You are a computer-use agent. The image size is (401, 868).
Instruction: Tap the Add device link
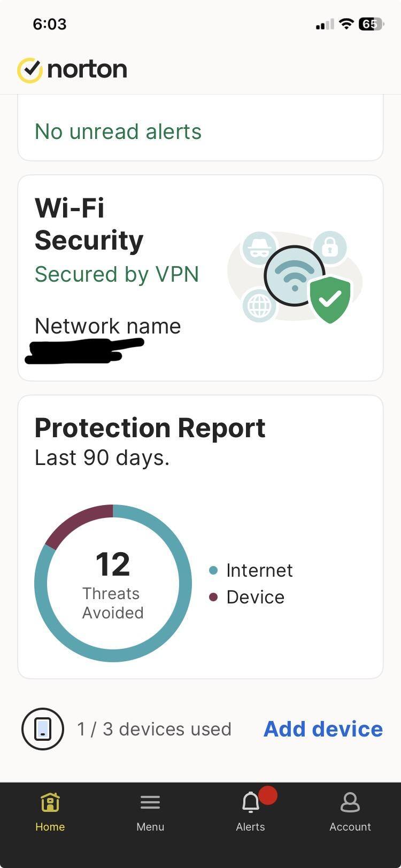tap(323, 729)
